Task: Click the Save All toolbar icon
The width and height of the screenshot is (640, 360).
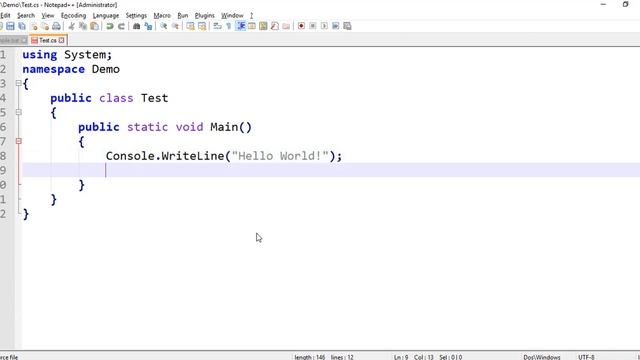Action: pos(22,26)
